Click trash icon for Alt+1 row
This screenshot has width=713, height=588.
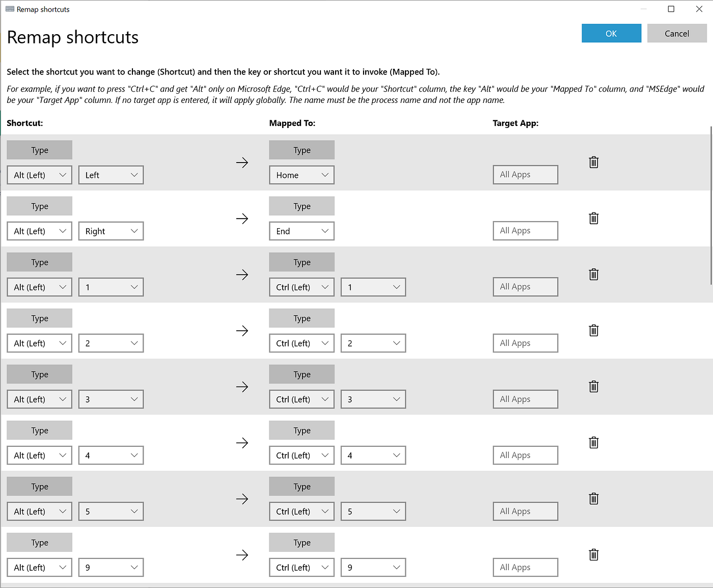point(593,275)
